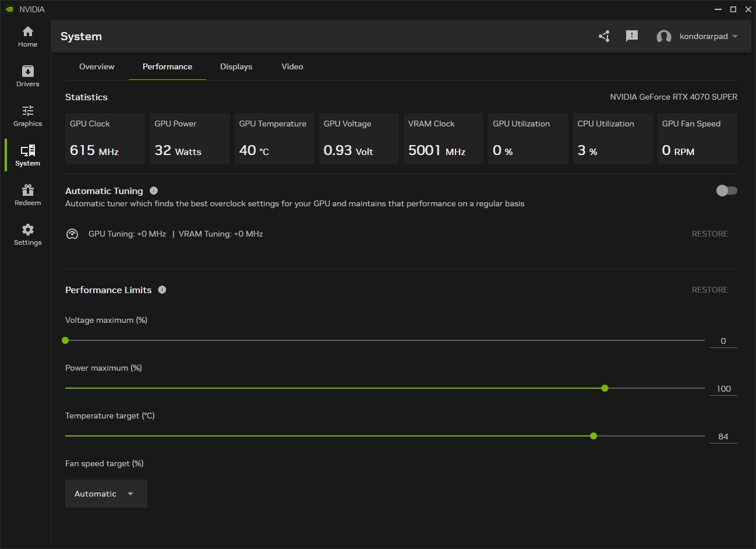Expand the kondorarpad account dropdown arrow

(735, 36)
